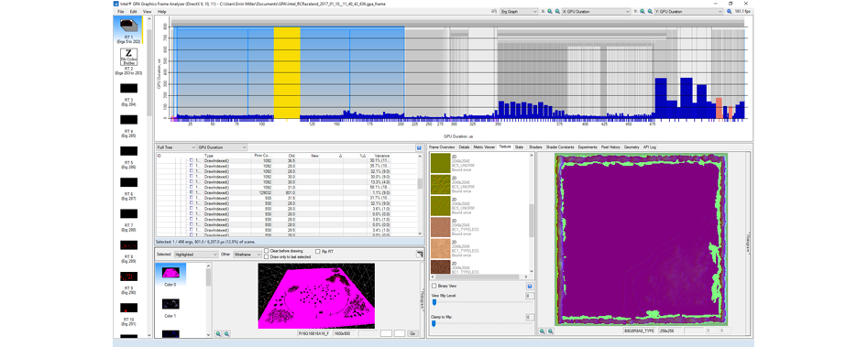Select RT 8 (Erg 289) thumbnail
Image resolution: width=868 pixels, height=347 pixels.
point(128,244)
